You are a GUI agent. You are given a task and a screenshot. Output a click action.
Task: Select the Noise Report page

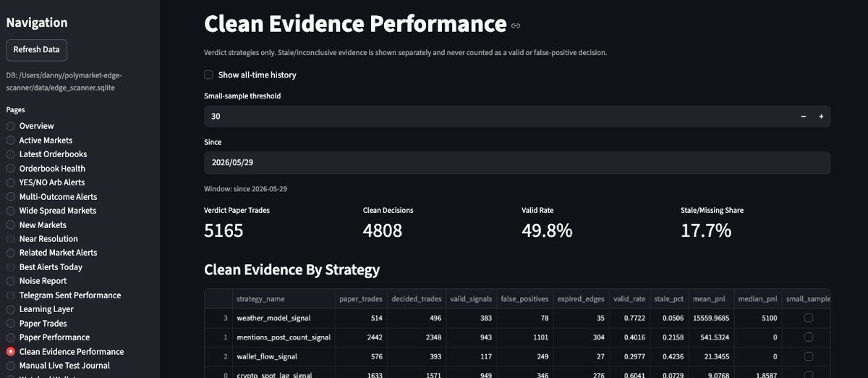click(36, 281)
